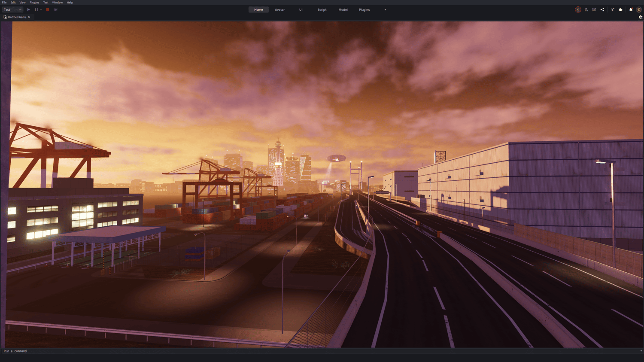
Task: Open the comments icon in the toolbar
Action: click(594, 9)
